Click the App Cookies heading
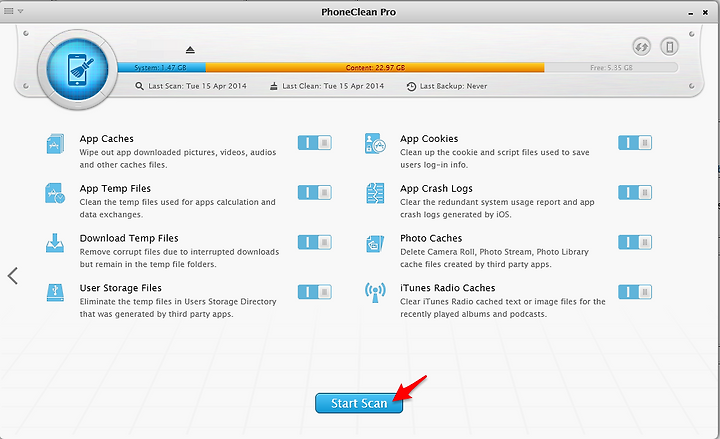This screenshot has width=720, height=439. pos(429,139)
